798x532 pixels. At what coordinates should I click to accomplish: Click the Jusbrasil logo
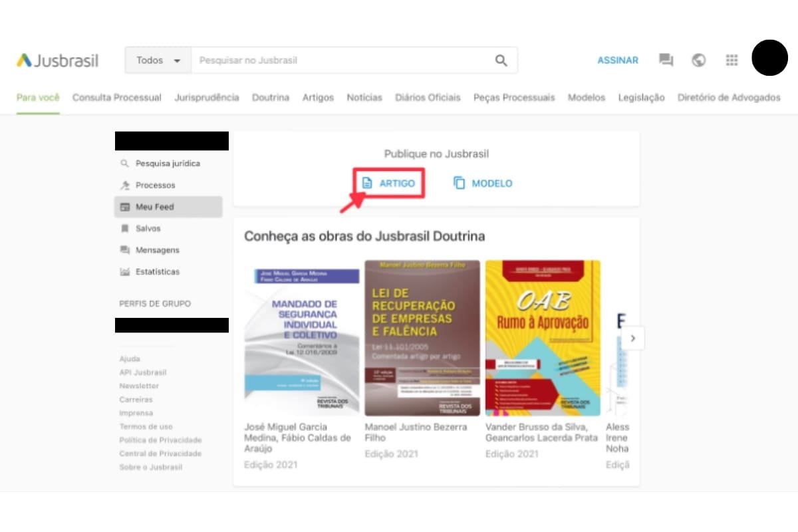[x=58, y=61]
